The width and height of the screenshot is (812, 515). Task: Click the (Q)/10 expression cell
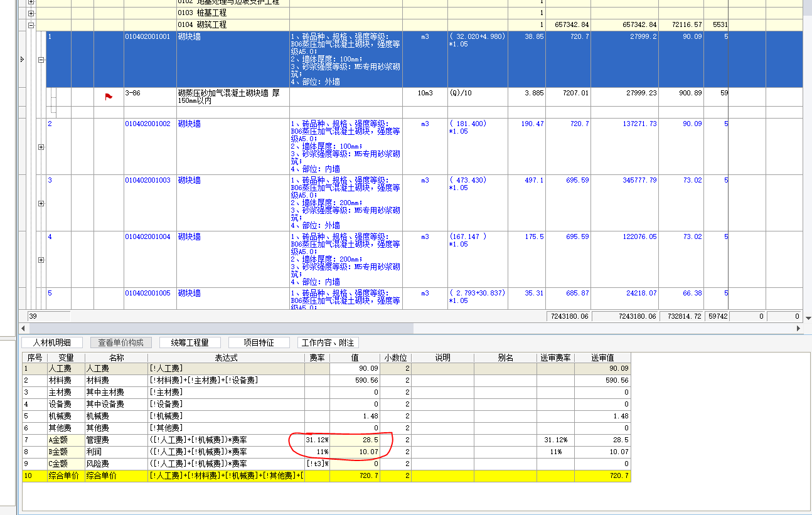coord(478,97)
